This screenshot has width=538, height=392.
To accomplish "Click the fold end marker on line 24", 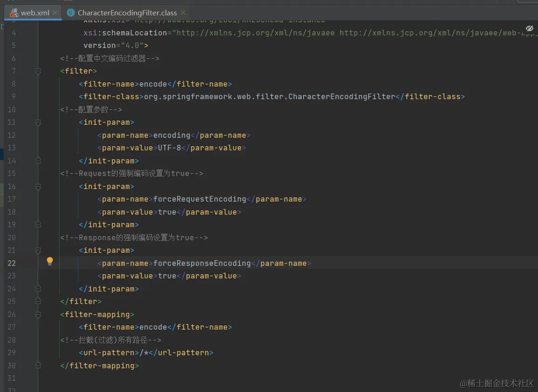I will [x=38, y=288].
